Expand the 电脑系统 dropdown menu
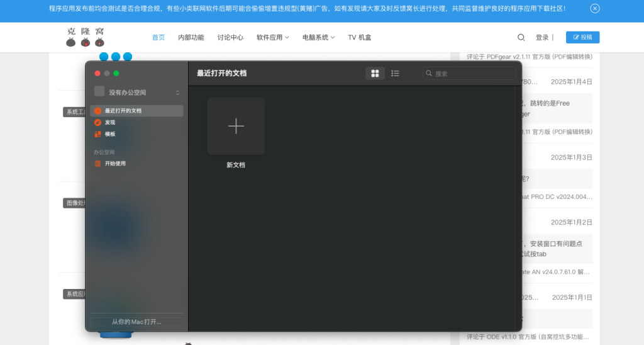 [319, 37]
